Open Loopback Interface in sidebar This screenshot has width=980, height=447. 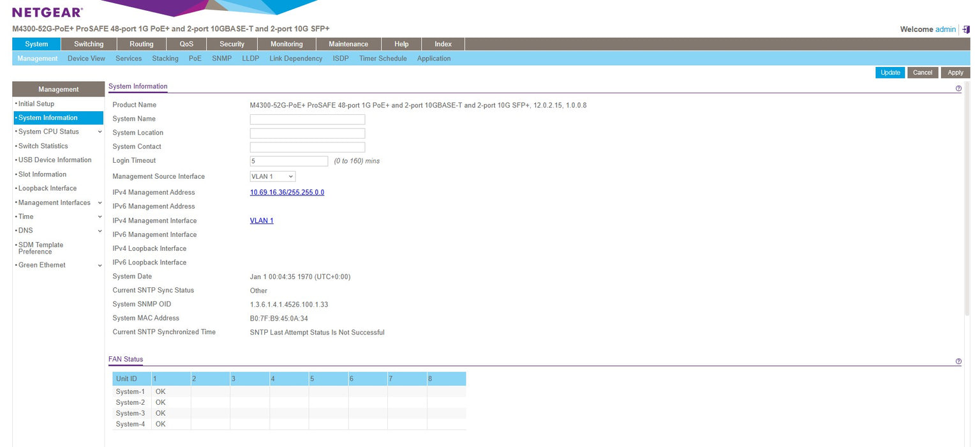[x=47, y=188]
